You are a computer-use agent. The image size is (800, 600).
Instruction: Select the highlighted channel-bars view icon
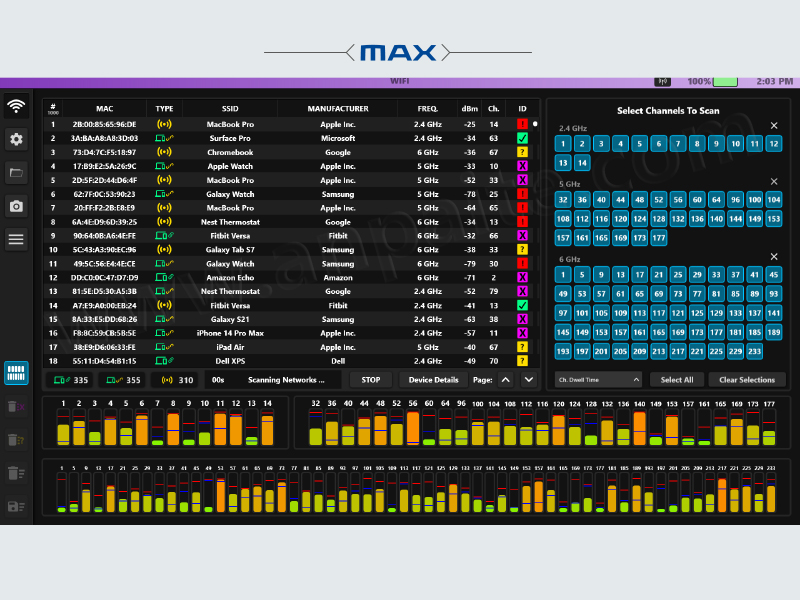click(x=16, y=373)
